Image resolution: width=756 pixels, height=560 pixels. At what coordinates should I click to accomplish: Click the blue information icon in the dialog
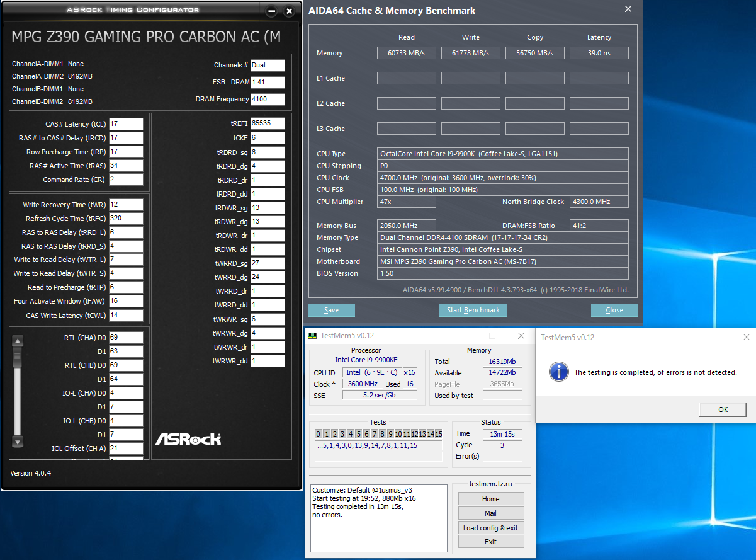(559, 372)
